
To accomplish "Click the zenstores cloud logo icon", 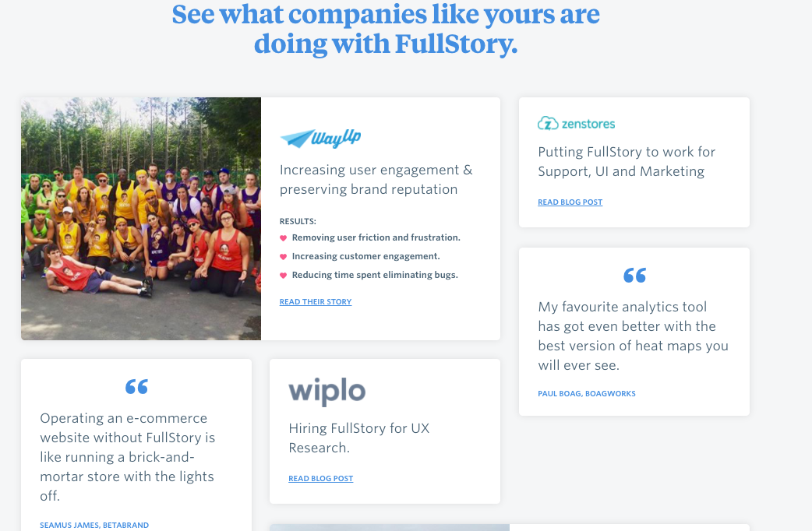I will point(548,123).
